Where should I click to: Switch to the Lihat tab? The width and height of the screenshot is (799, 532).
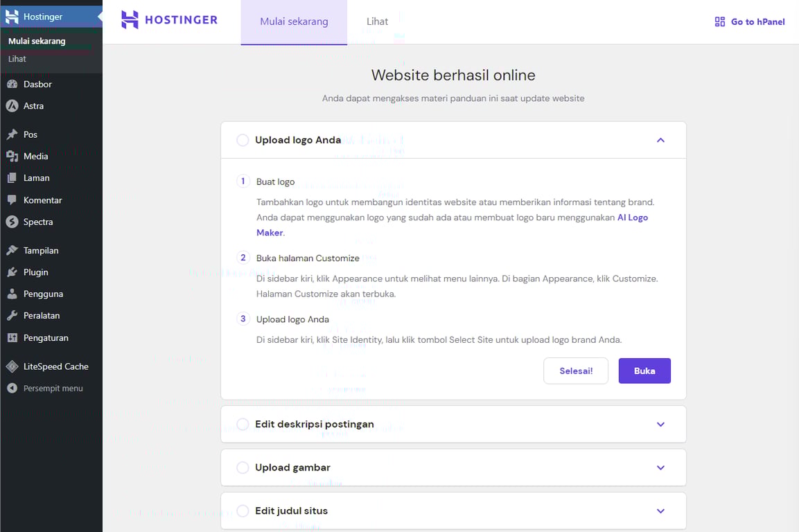coord(377,21)
